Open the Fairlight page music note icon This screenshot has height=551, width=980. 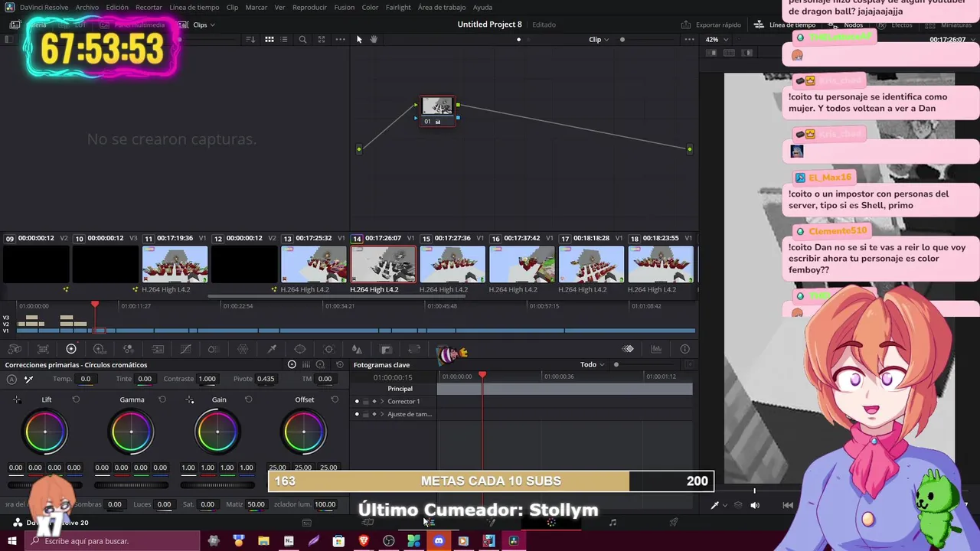click(x=612, y=523)
